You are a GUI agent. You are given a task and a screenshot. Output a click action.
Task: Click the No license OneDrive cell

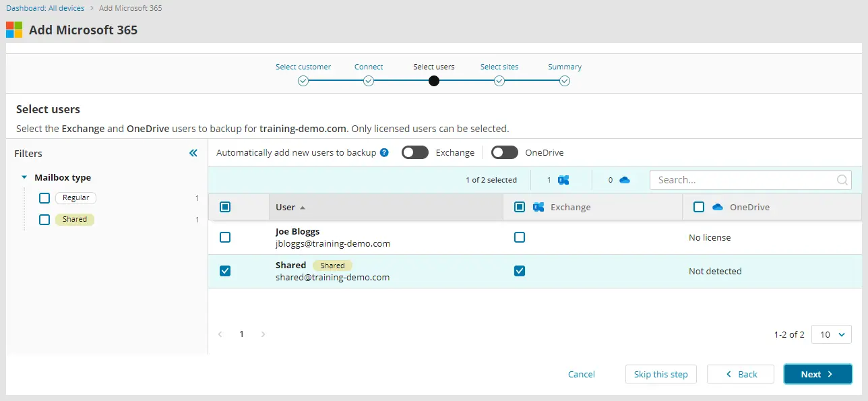710,237
